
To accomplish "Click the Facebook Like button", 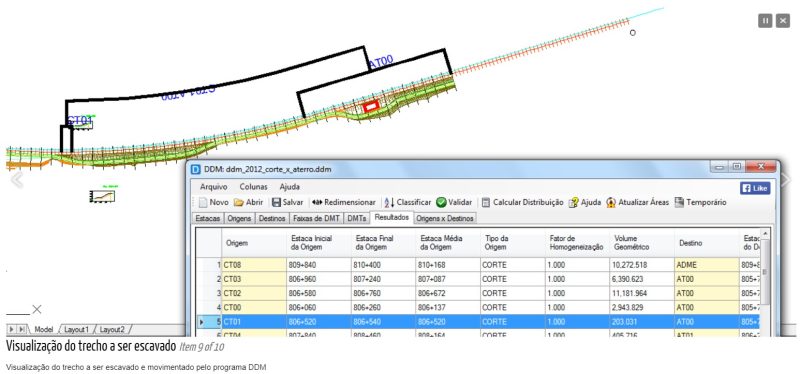I will (755, 188).
